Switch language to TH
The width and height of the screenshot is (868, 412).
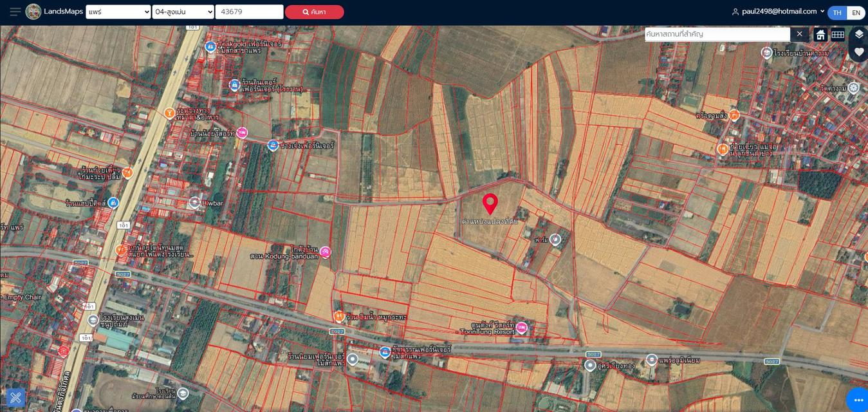point(837,12)
